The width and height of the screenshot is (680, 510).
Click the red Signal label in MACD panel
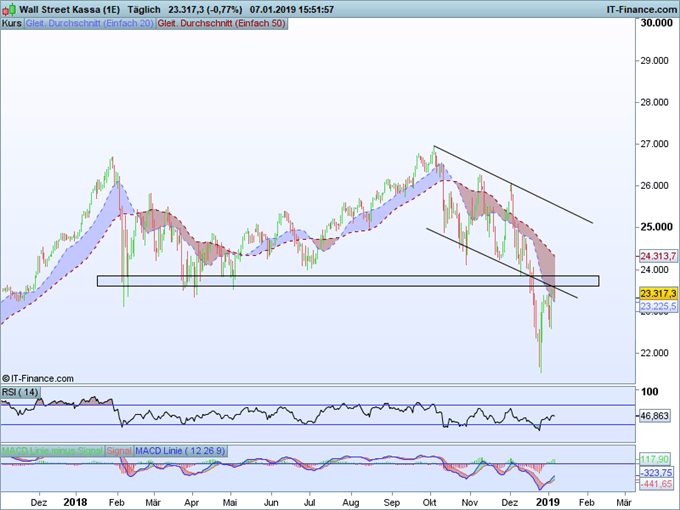(x=119, y=451)
